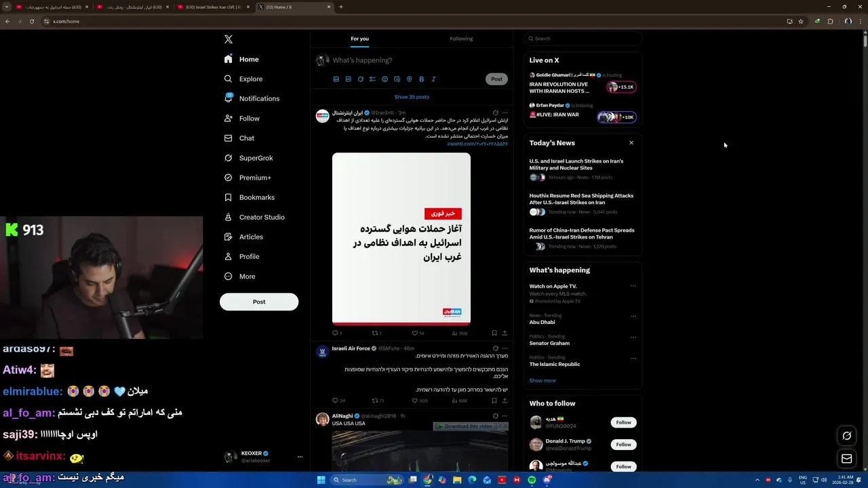Open more options for Senator Graham trend
The height and width of the screenshot is (488, 868).
pyautogui.click(x=633, y=337)
